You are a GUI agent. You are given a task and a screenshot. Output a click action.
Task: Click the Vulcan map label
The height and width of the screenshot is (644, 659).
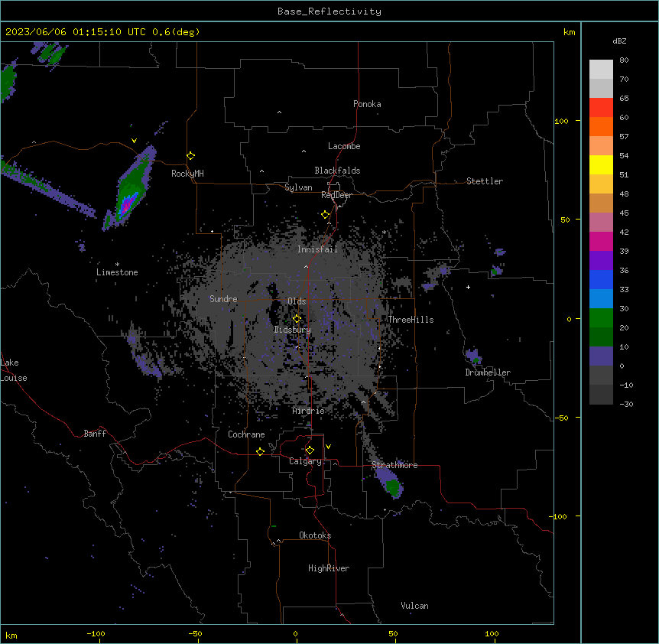tap(414, 606)
